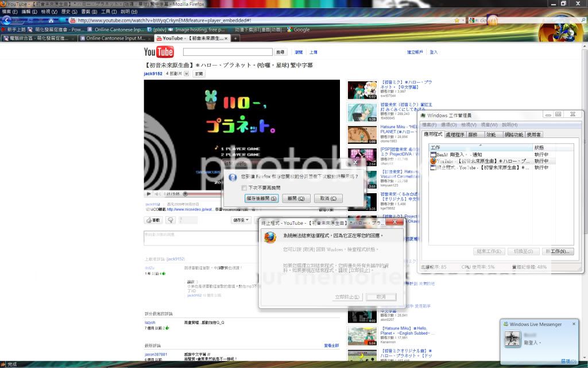Screen dimensions: 588x368
Task: Click the thumbs-down dislike button under video
Action: coord(171,220)
